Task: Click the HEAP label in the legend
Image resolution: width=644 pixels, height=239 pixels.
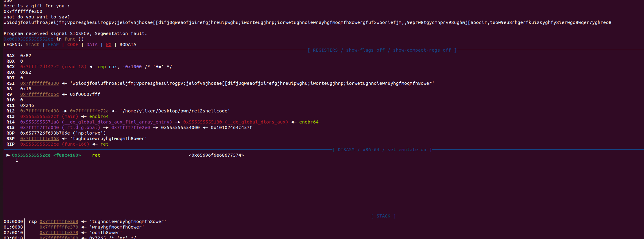Action: [53, 45]
